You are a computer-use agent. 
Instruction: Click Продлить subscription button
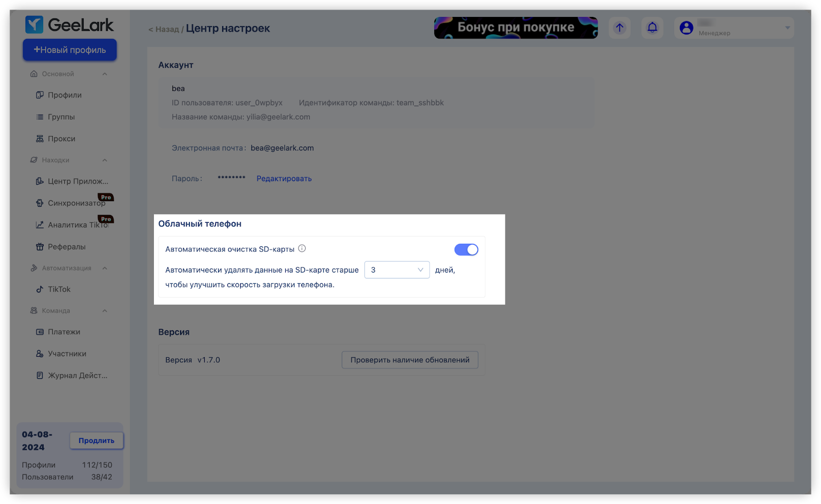click(x=96, y=440)
